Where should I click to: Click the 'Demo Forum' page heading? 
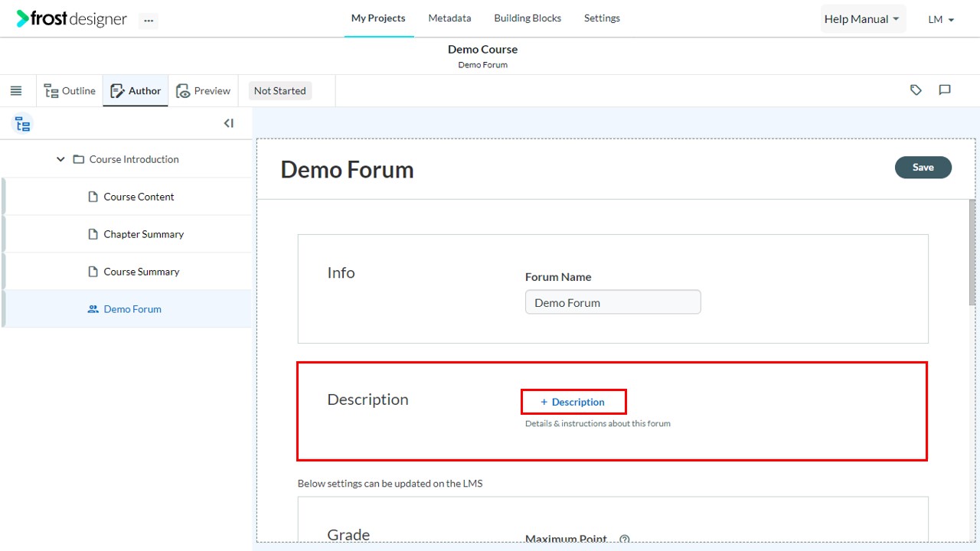click(x=347, y=169)
